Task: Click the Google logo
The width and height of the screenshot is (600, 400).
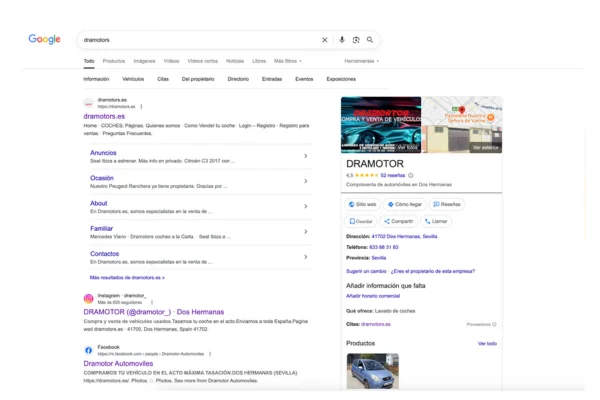Action: [44, 39]
